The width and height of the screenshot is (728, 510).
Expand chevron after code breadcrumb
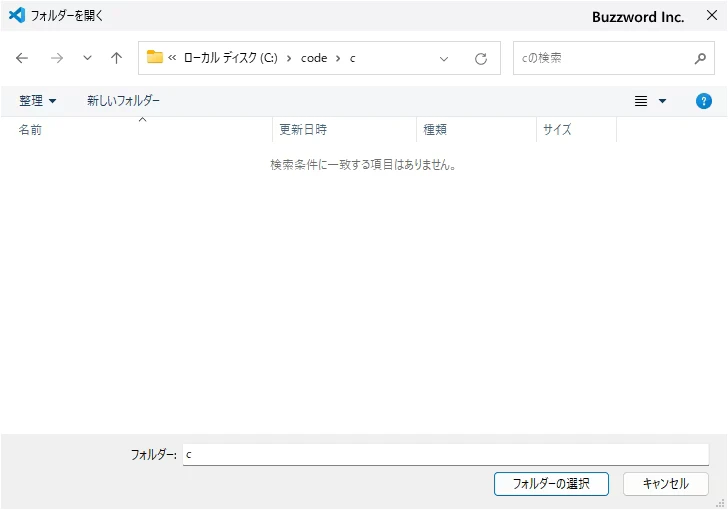click(338, 58)
